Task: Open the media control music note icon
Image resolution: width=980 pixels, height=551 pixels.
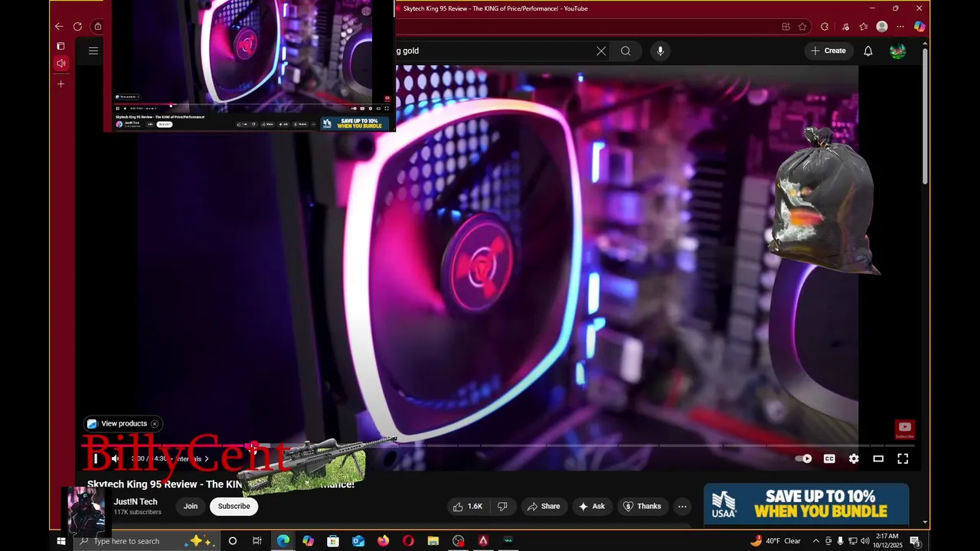Action: click(x=844, y=27)
